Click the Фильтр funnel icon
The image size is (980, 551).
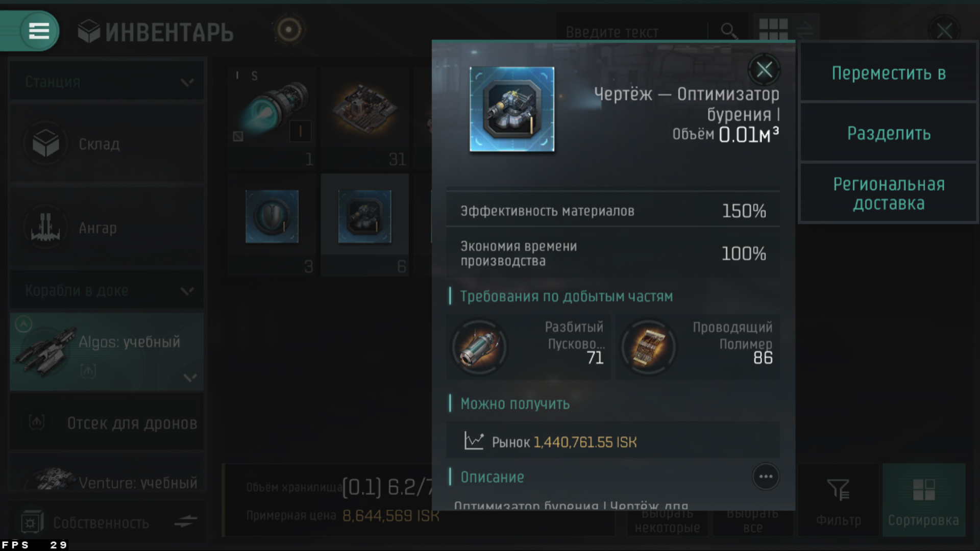tap(838, 490)
